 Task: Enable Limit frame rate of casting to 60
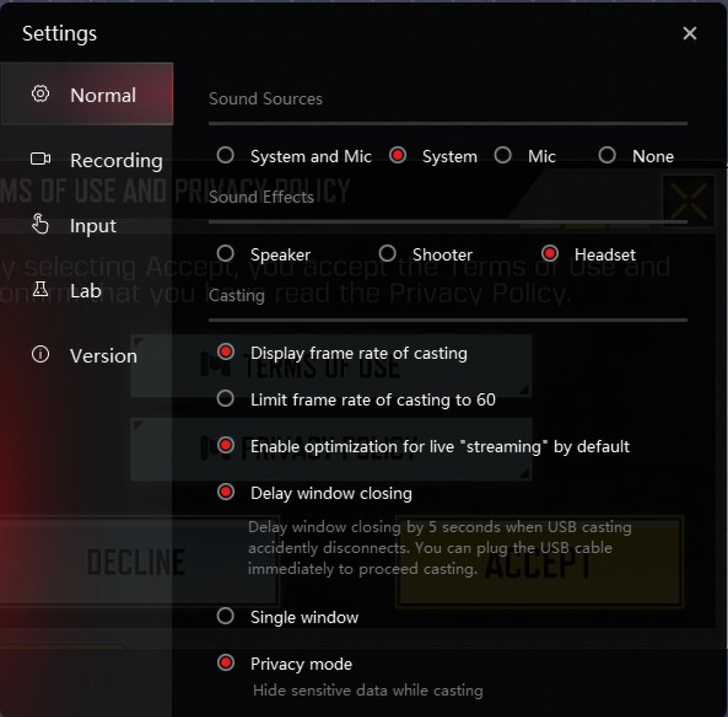pyautogui.click(x=225, y=399)
